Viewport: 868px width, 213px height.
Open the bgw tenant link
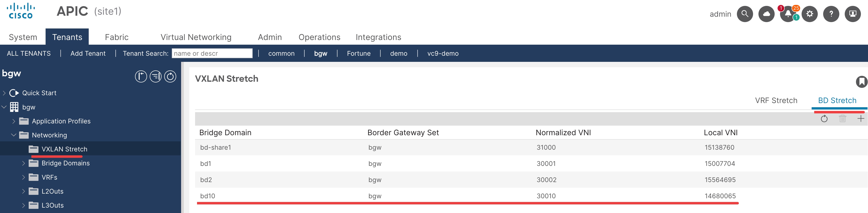pyautogui.click(x=321, y=53)
